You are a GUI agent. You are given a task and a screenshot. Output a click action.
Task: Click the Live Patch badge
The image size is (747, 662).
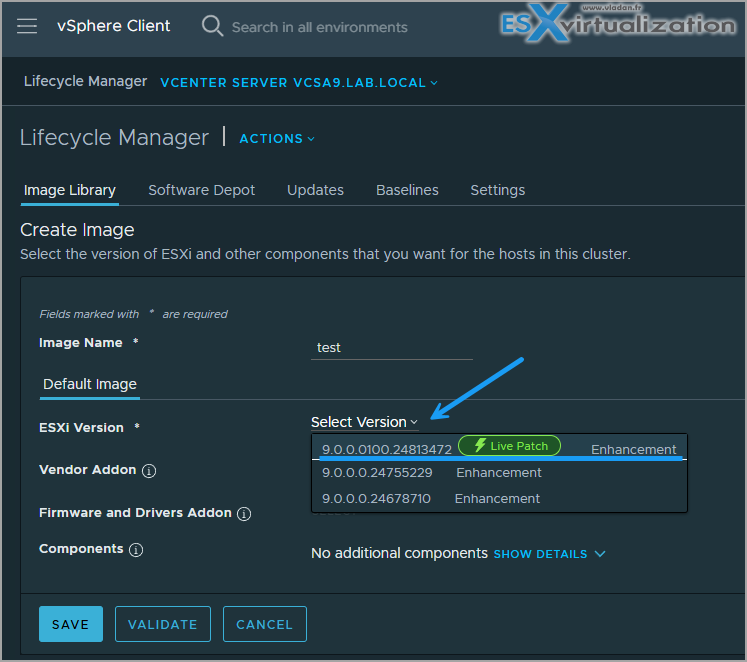pos(509,446)
